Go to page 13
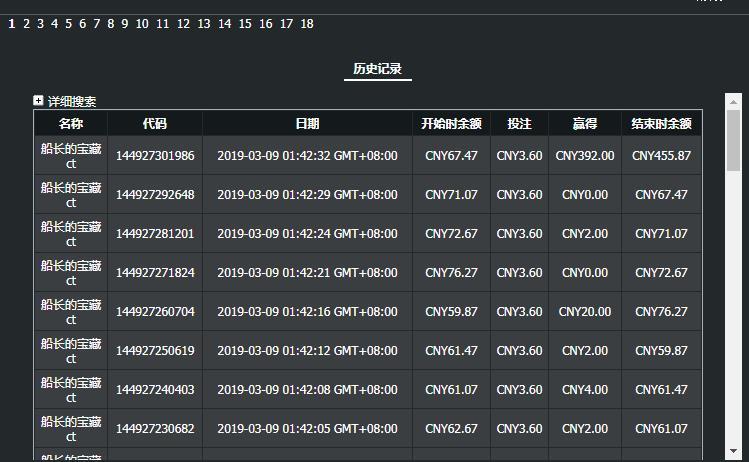This screenshot has width=749, height=462. coord(204,24)
